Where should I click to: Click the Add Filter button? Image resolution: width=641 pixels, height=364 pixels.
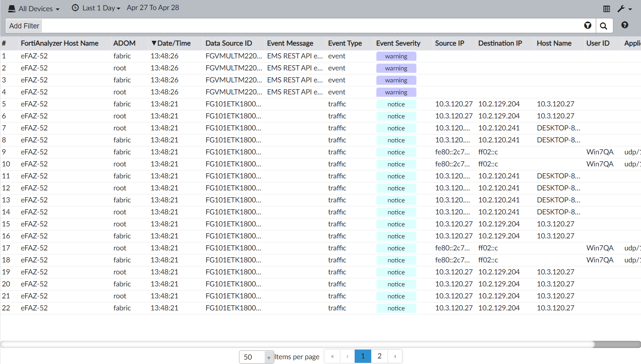[24, 26]
